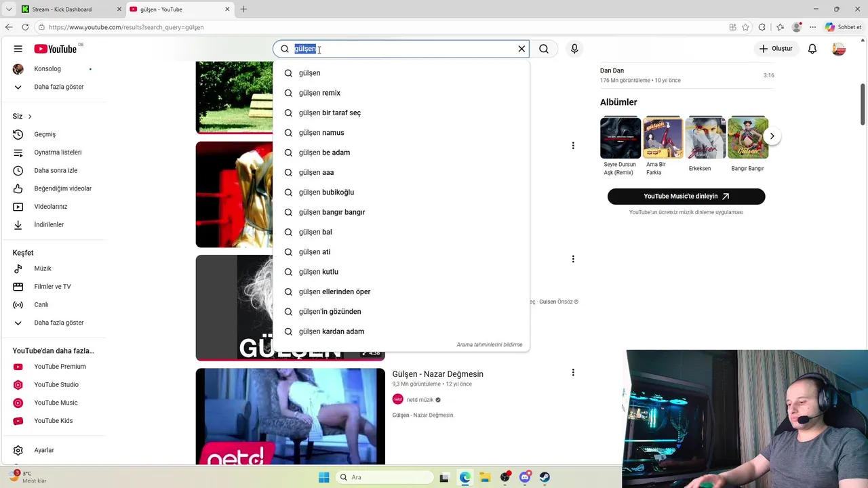868x488 pixels.
Task: Click Arama tahminlerini bildirme link
Action: pos(489,345)
